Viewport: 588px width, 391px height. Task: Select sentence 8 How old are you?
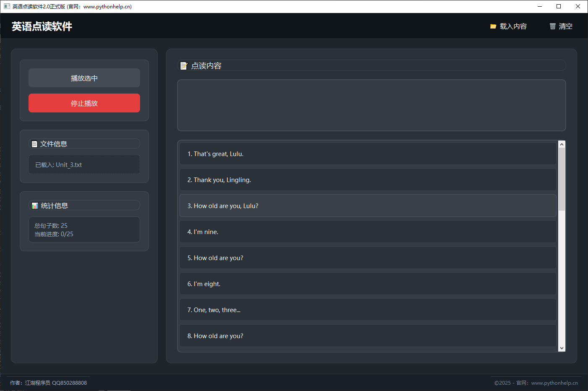(368, 336)
